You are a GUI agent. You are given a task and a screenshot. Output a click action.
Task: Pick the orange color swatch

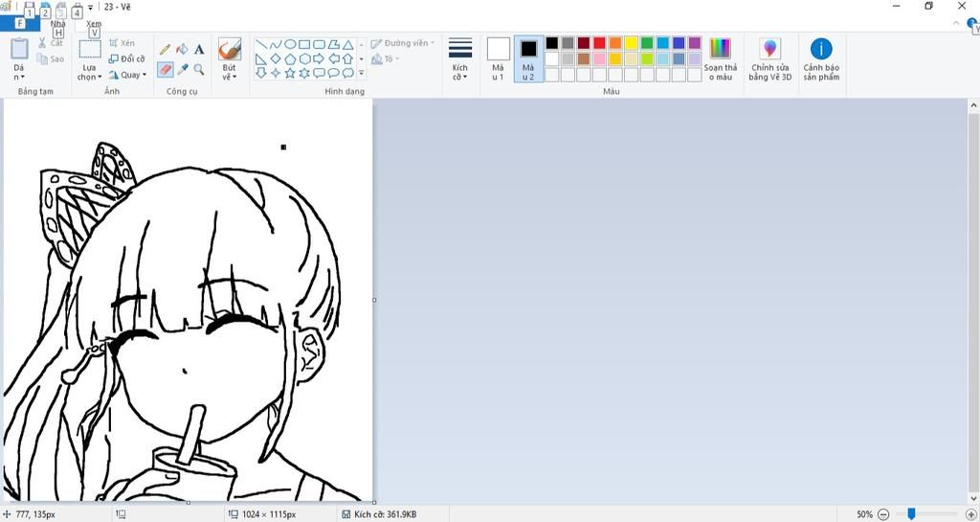(615, 42)
